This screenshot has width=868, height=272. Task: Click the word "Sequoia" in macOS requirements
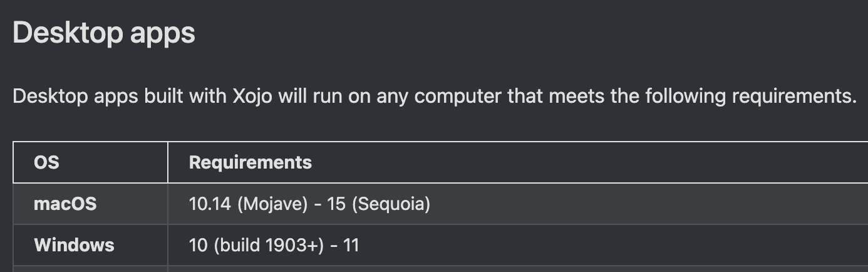[391, 204]
